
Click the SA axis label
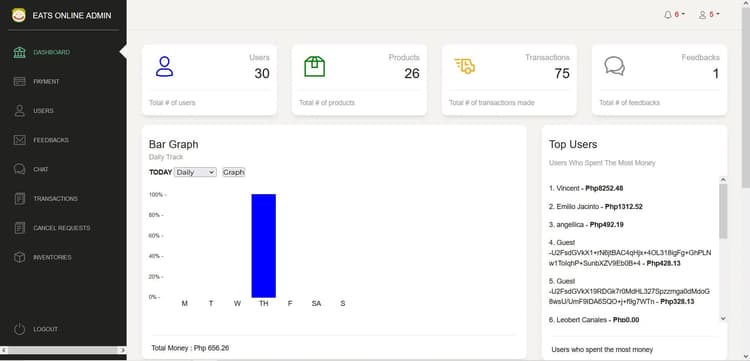(x=316, y=304)
